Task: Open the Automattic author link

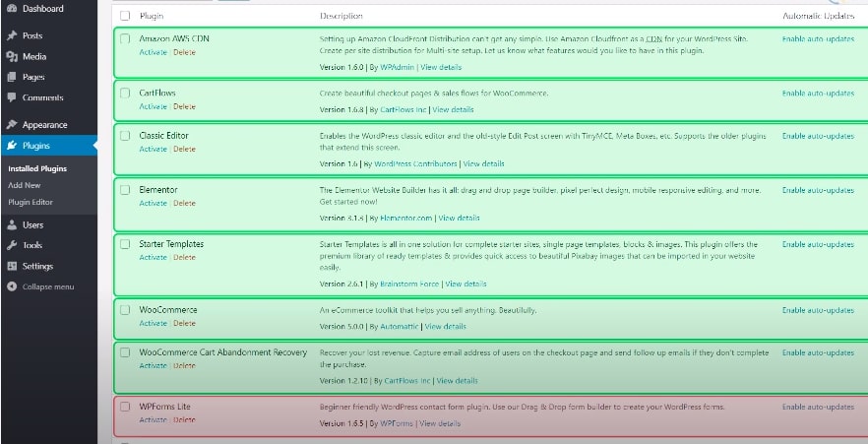Action: pyautogui.click(x=400, y=327)
